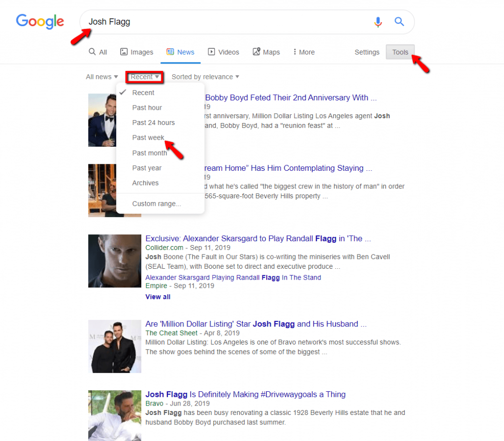The height and width of the screenshot is (441, 504).
Task: Collapse the Recent time filter dropdown
Action: [x=145, y=77]
